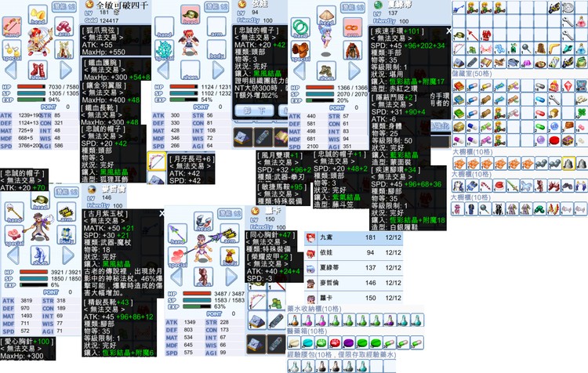
Task: Select the straw hat in Lv137 head slot
Action: (x=326, y=16)
